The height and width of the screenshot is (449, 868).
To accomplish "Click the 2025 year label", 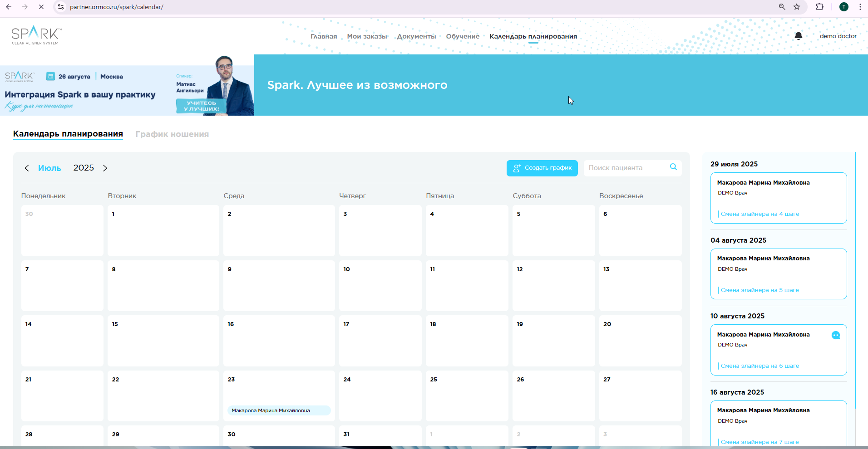I will [84, 168].
